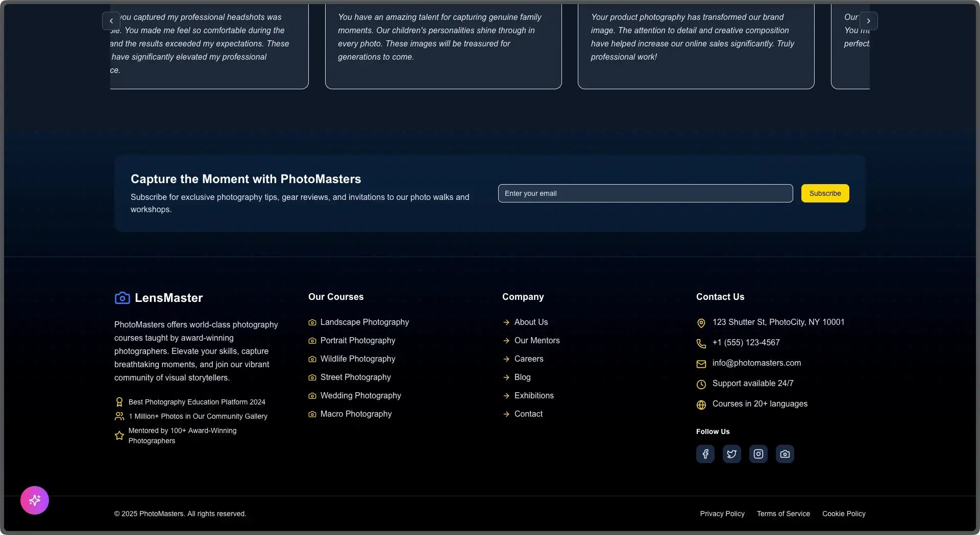The height and width of the screenshot is (535, 980).
Task: Open the Cookie Policy link
Action: tap(844, 514)
